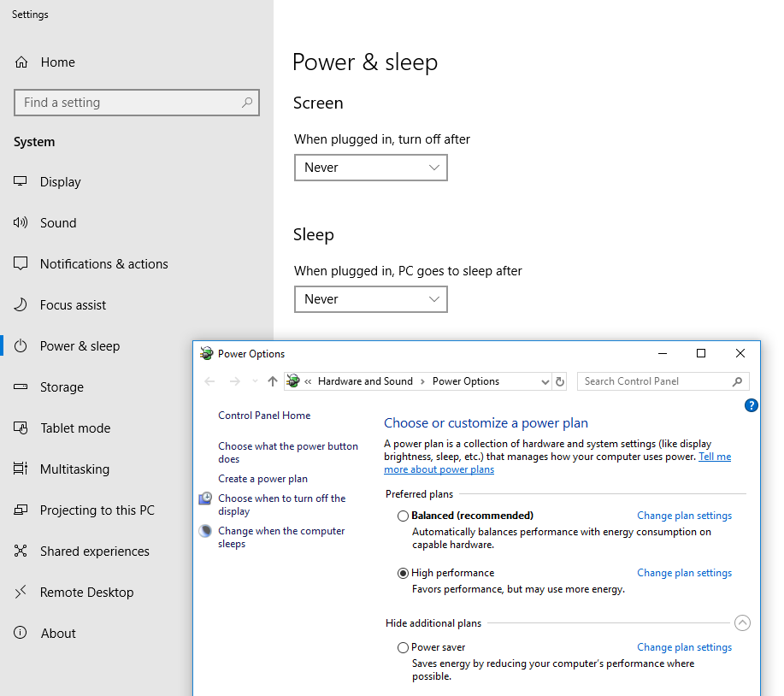Click the Find a setting search box

(x=128, y=103)
